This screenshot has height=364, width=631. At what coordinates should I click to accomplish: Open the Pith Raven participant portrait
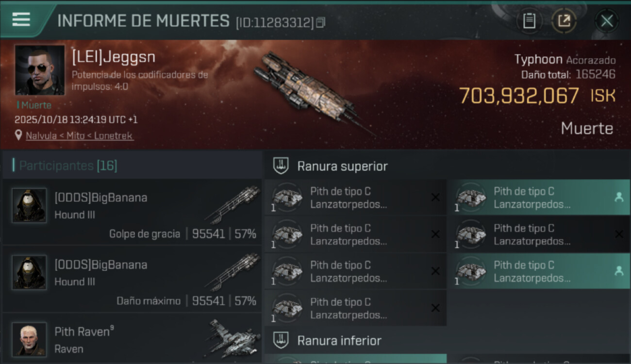click(29, 339)
